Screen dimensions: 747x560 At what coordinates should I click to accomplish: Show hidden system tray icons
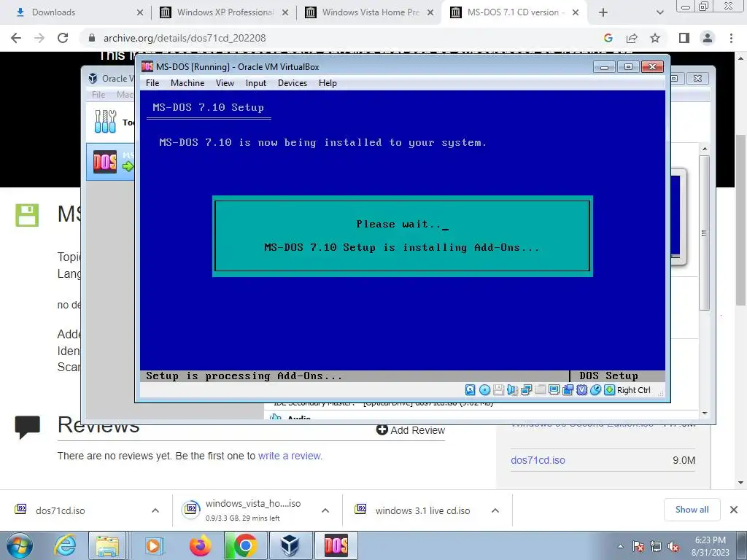620,547
